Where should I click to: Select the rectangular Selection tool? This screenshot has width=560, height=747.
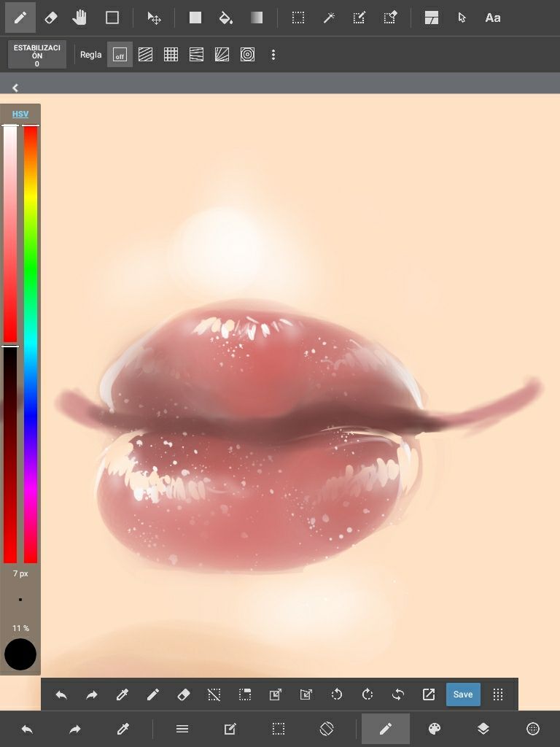tap(298, 18)
